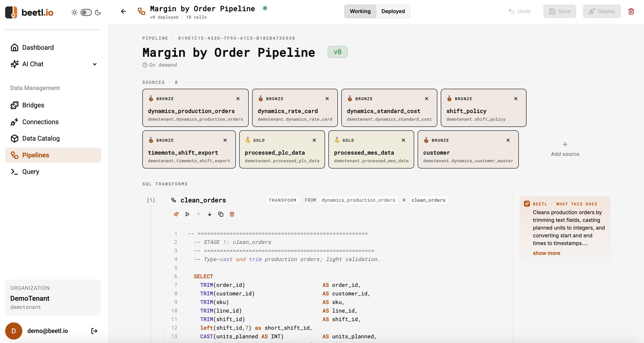Click the clean_orders cell title
Screen dimensions: 644x343
[x=203, y=200]
